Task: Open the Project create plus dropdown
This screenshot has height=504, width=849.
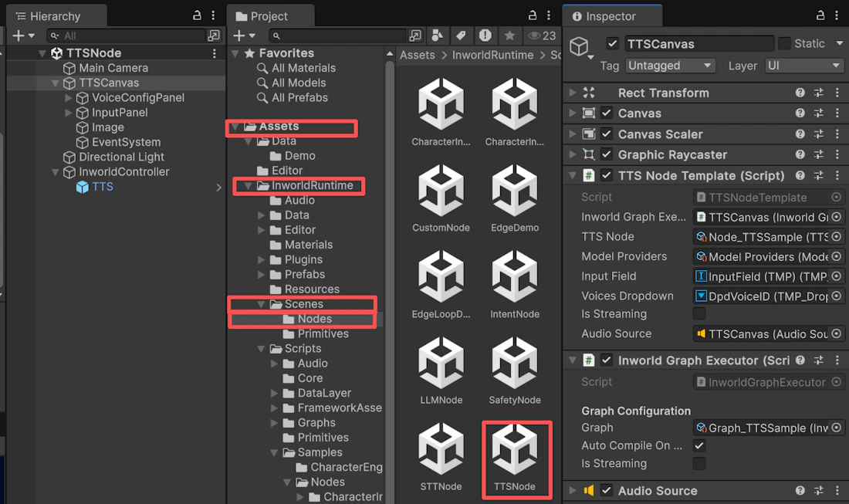Action: (x=244, y=36)
